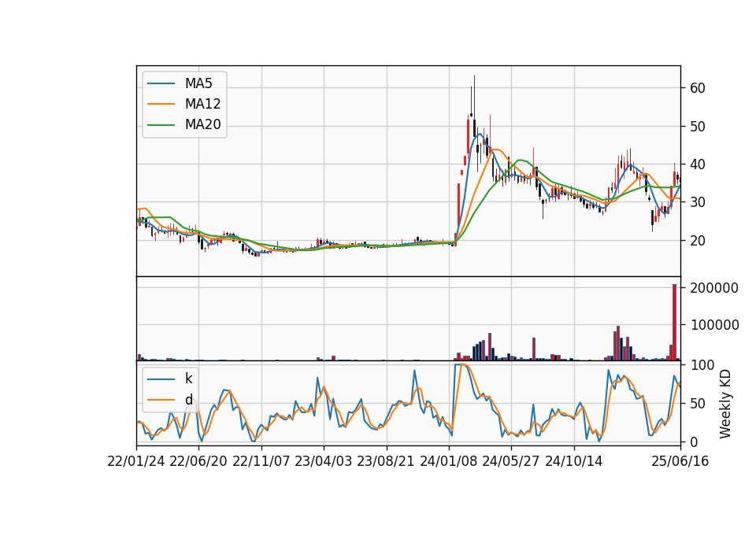756x543 pixels.
Task: Click the 22/06/20 date label
Action: tap(198, 462)
